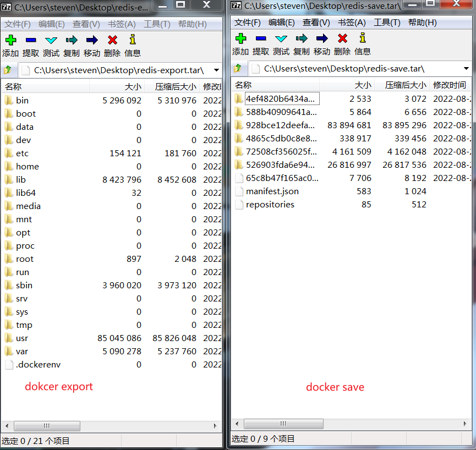Select the usr folder icon
The image size is (476, 450).
[9, 338]
